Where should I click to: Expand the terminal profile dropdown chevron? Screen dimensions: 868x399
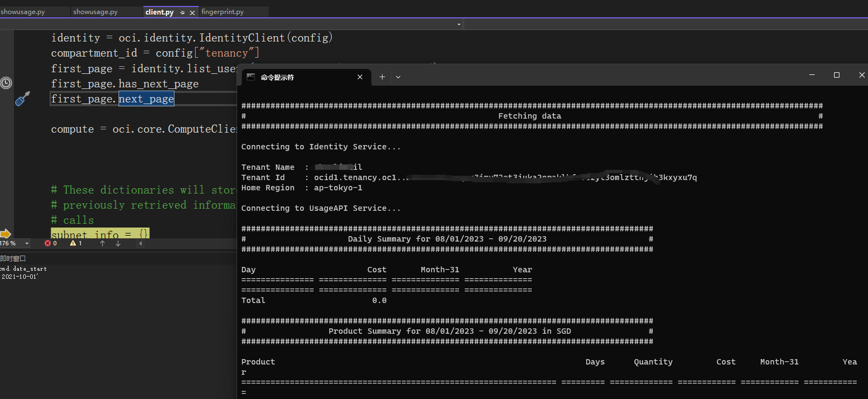tap(398, 77)
